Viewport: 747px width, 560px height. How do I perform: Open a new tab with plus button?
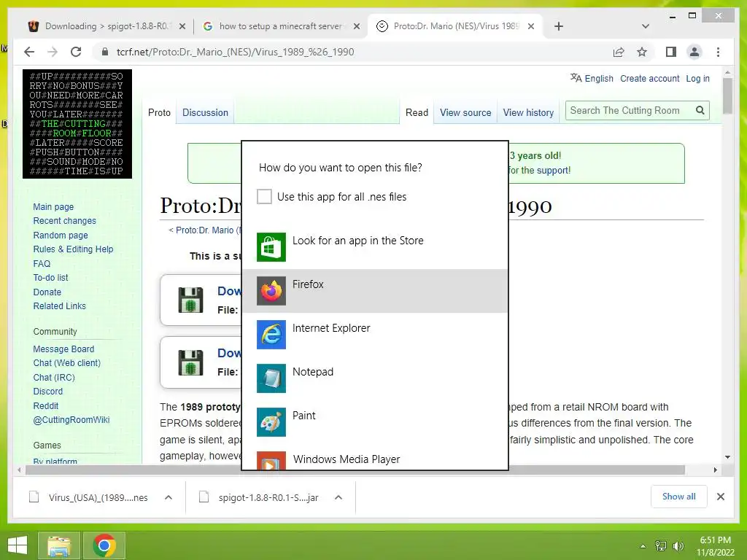[x=559, y=26]
